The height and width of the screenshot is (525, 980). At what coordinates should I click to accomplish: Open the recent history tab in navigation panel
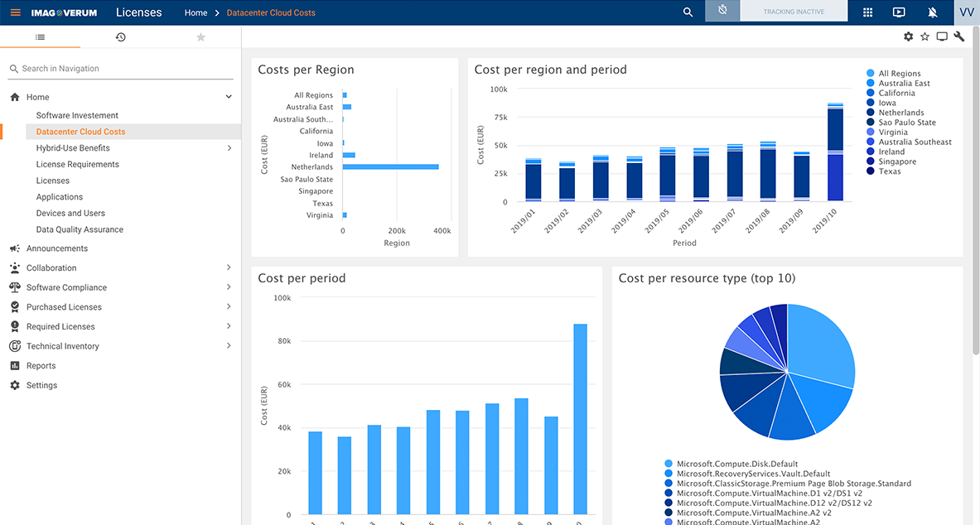pos(120,36)
